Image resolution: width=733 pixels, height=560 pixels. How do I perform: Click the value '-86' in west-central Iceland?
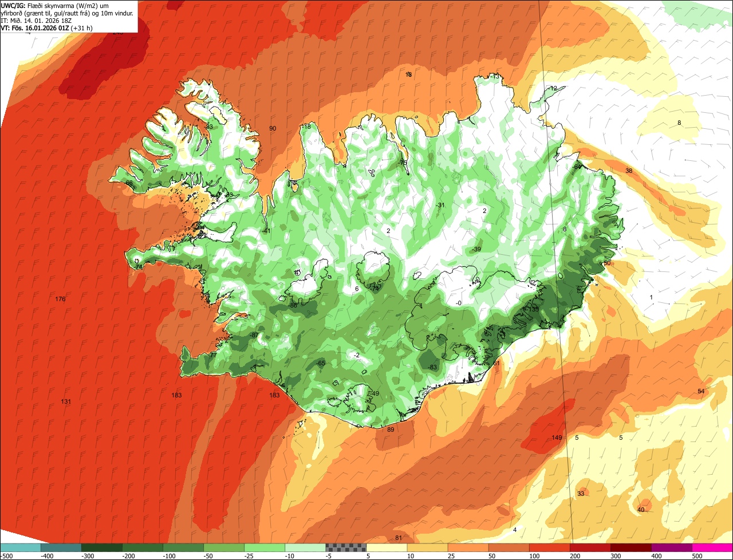(x=293, y=306)
